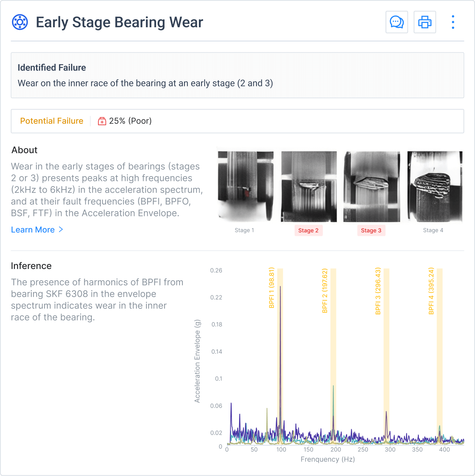
Task: Select the Identified Failure summary box
Action: point(237,75)
